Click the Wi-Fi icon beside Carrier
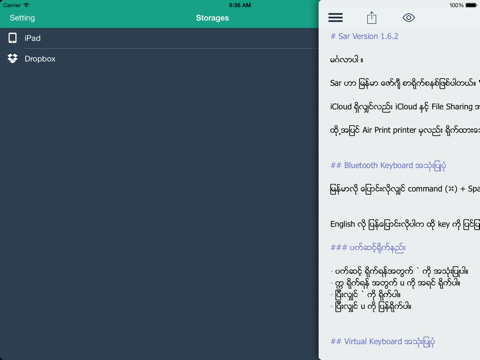Viewport: 480px width, 360px height. (x=26, y=5)
